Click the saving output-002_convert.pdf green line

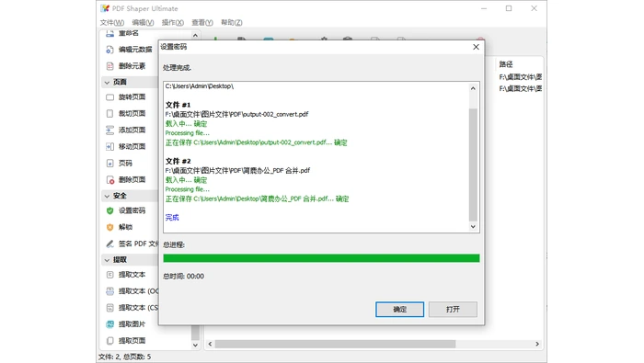tap(256, 142)
